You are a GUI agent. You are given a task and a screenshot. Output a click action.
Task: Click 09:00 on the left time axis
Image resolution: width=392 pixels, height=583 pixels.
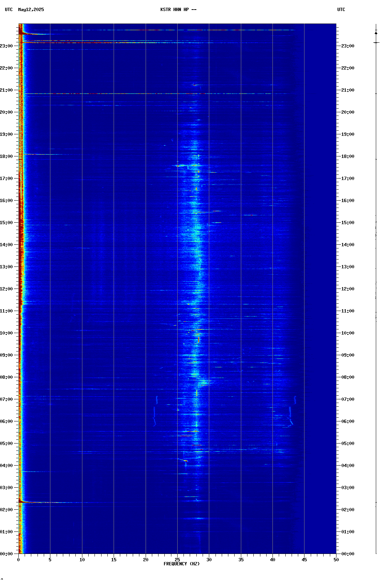pos(7,355)
